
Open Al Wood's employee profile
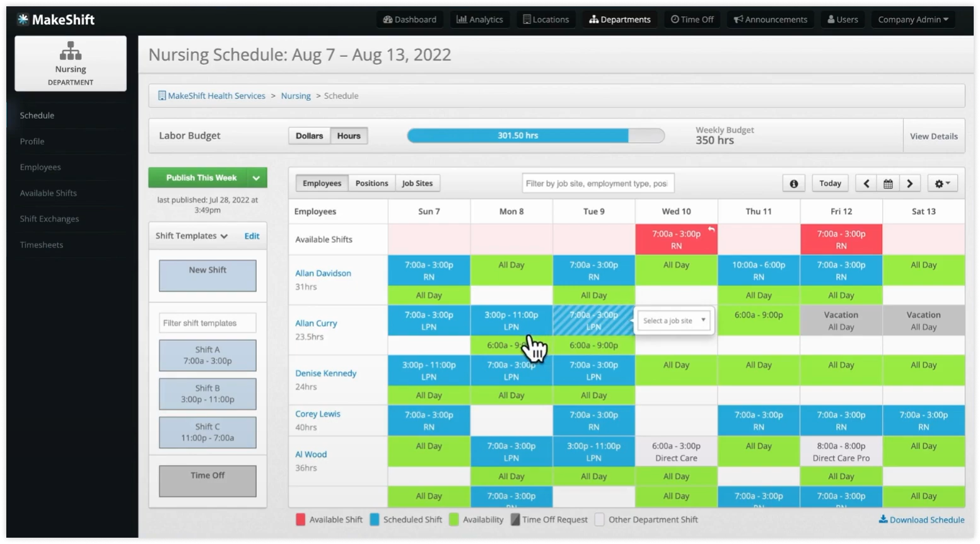pos(312,454)
